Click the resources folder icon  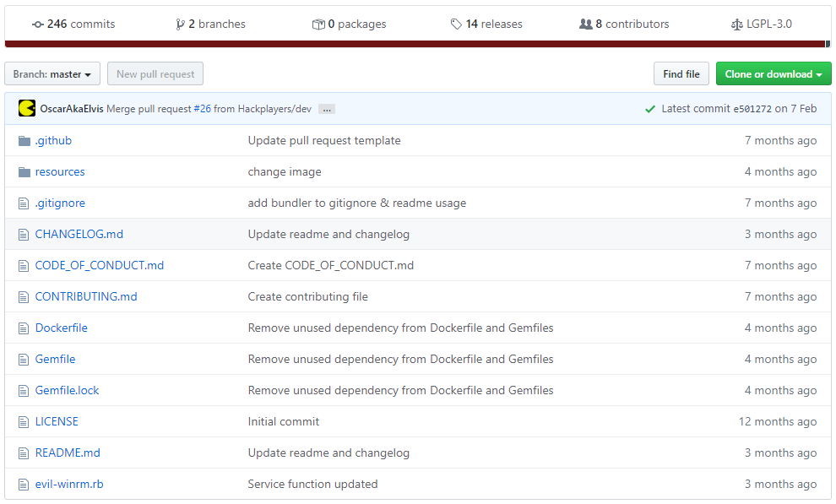point(24,172)
